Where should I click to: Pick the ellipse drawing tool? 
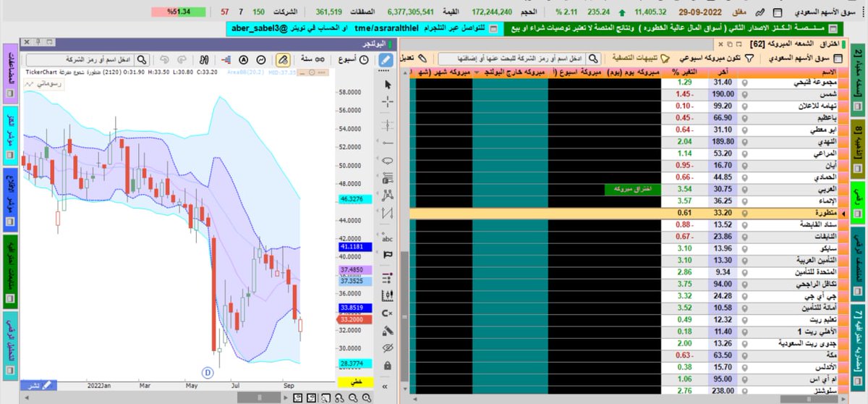coord(387,160)
